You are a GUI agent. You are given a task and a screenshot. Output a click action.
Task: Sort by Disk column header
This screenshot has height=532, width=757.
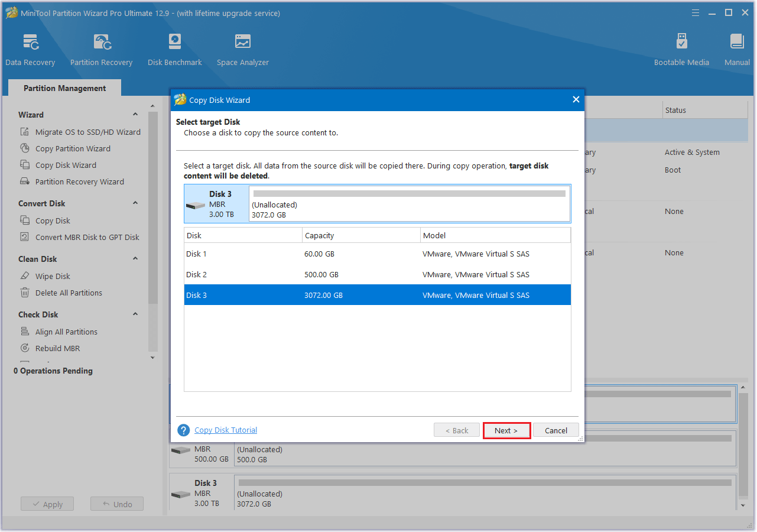[x=243, y=235]
